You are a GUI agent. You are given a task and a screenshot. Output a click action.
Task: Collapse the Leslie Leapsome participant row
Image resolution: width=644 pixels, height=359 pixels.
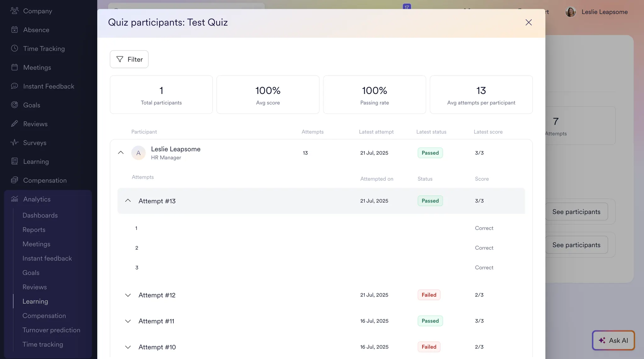tap(121, 152)
